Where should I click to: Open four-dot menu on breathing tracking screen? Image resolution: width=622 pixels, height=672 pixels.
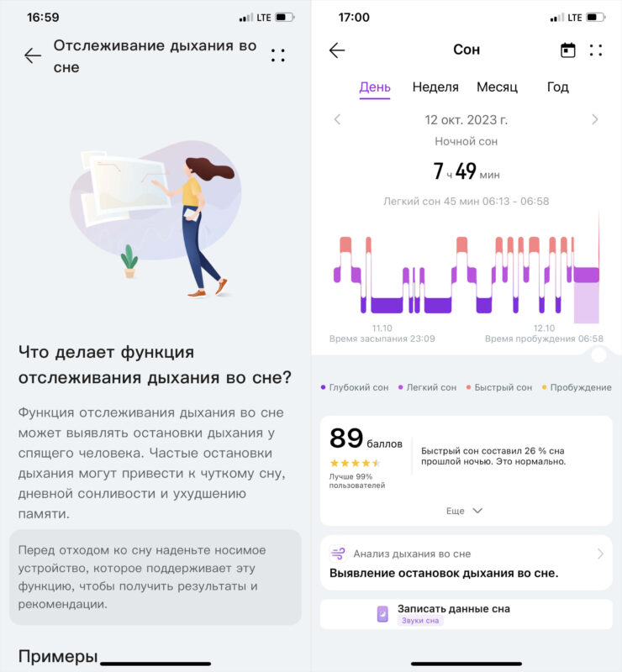click(x=277, y=55)
